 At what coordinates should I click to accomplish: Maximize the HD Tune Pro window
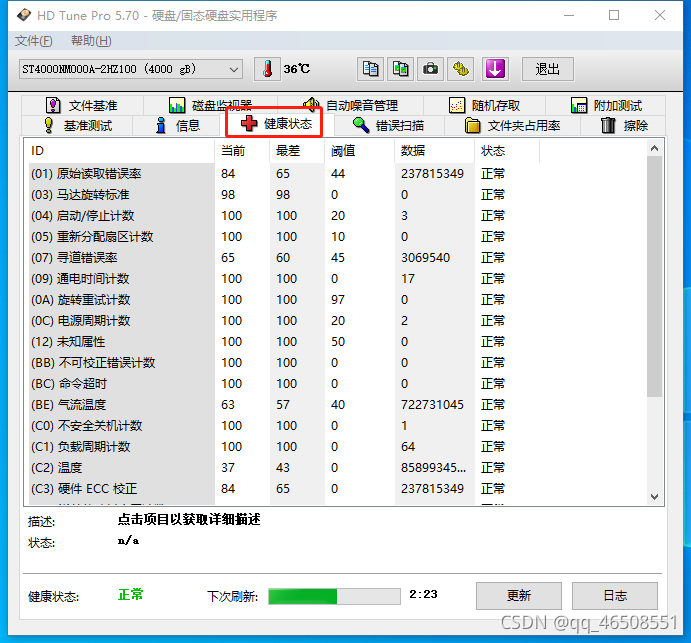614,15
